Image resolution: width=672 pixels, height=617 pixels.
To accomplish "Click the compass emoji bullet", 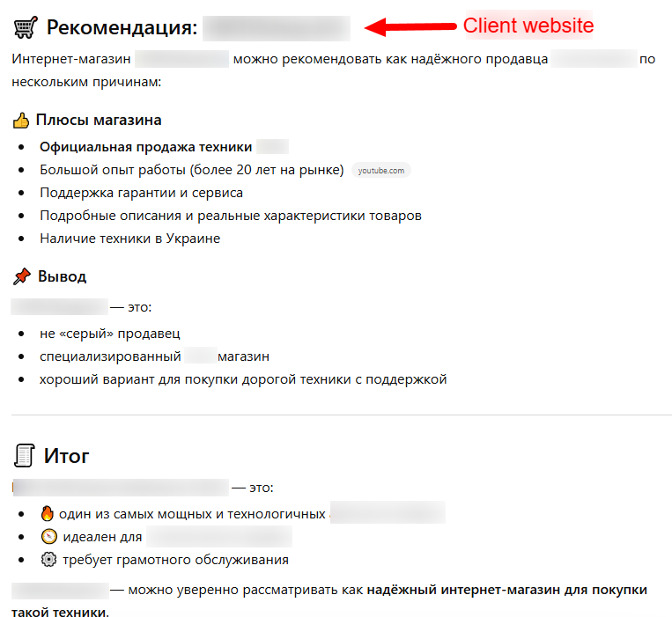I will click(48, 537).
